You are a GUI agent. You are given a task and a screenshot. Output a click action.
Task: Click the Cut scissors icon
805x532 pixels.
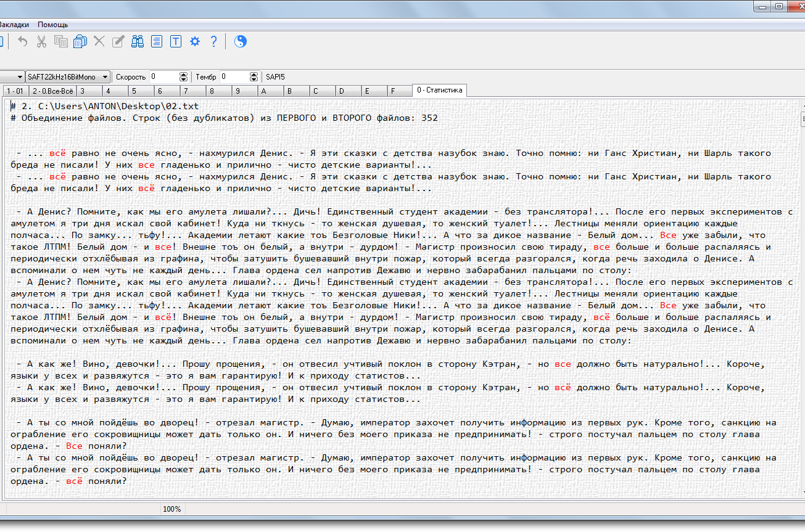(41, 41)
